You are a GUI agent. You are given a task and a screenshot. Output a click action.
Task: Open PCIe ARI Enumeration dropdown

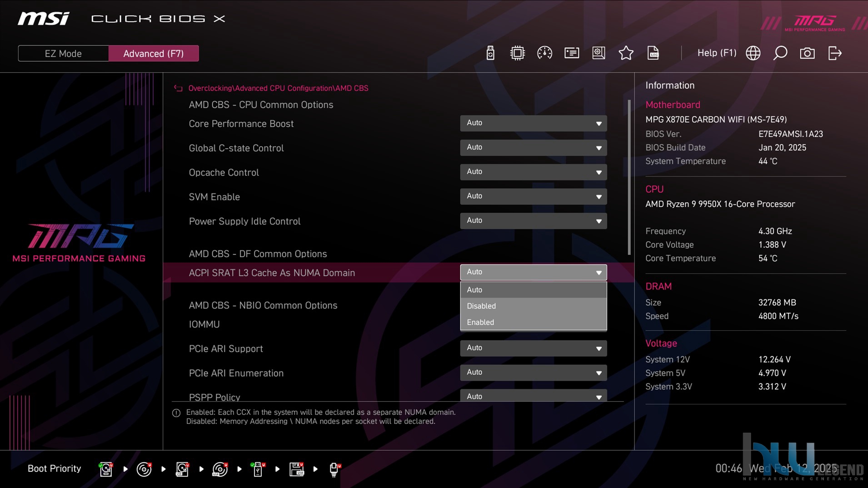point(533,373)
